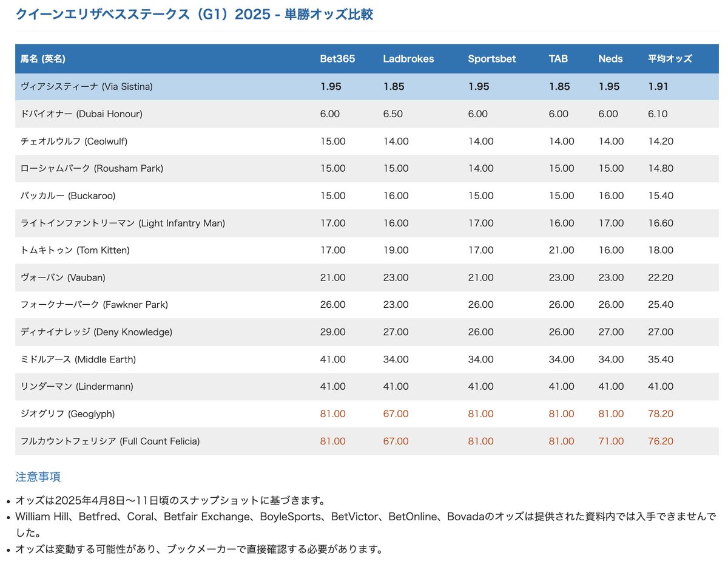Click Via Sistina Bet365 odds 1.95
This screenshot has width=728, height=561.
(331, 86)
